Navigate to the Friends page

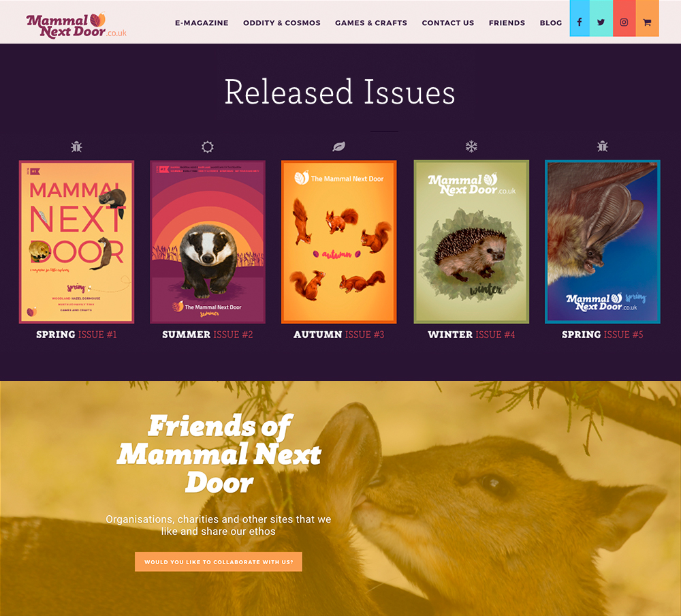tap(507, 23)
